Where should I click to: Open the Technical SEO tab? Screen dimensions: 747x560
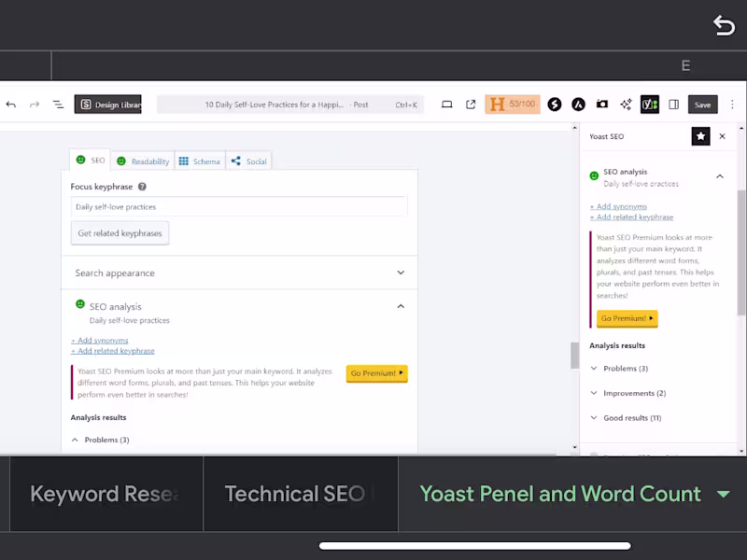point(301,494)
